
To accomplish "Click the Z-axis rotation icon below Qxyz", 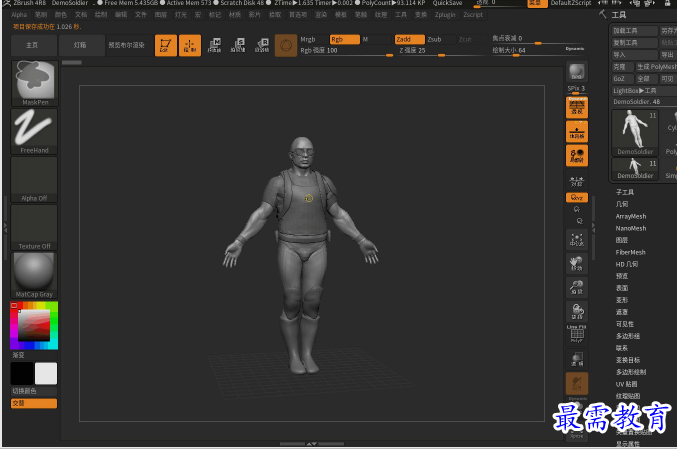I will tap(579, 221).
